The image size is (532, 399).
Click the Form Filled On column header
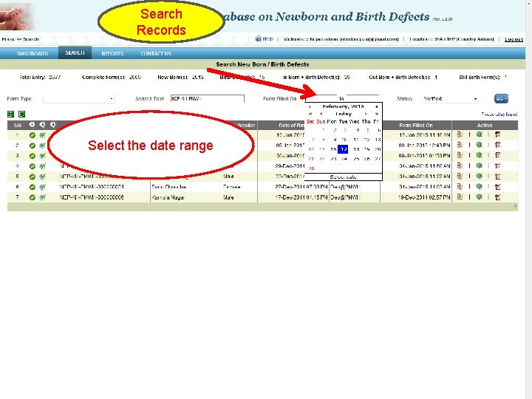pos(415,125)
